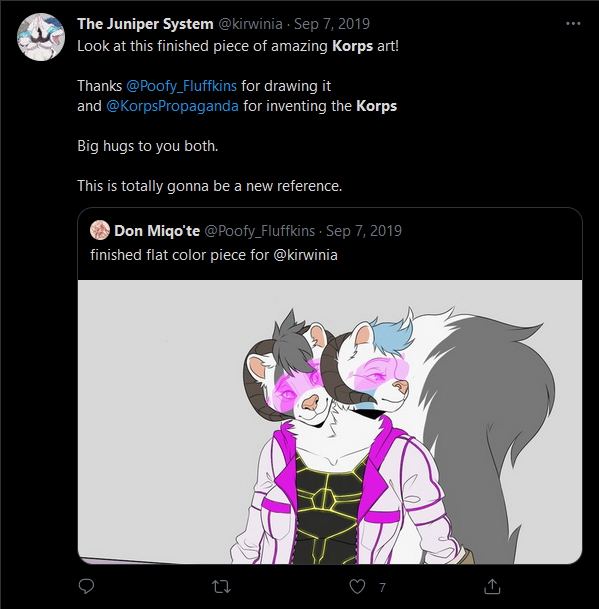
Task: Open The Juniper System profile avatar
Action: pyautogui.click(x=41, y=37)
